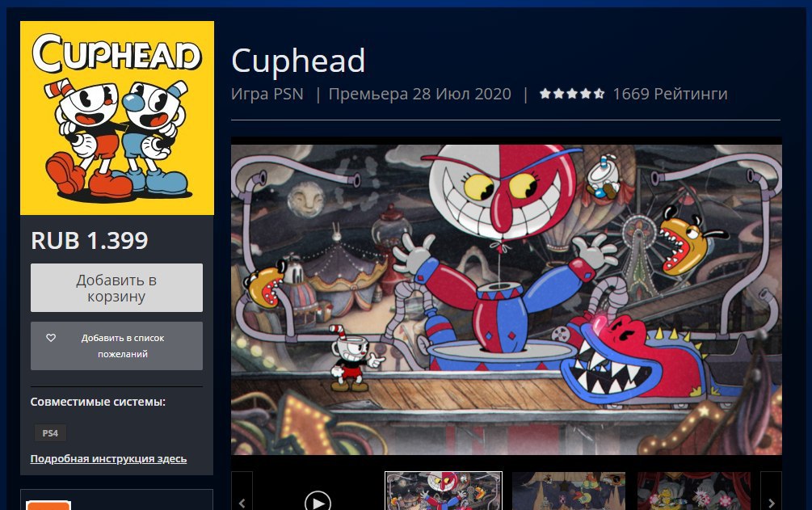Viewport: 812px width, 510px height.
Task: Click the 1669 Рейтинги ratings count
Action: (670, 94)
